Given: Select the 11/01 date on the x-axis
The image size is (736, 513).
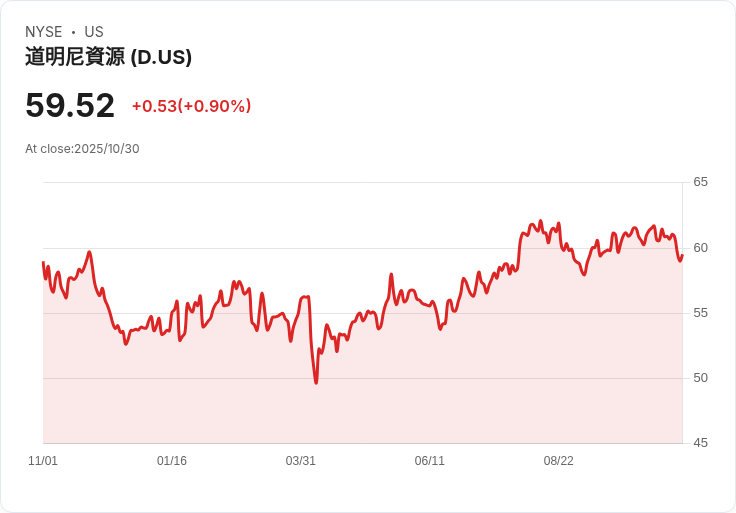Looking at the screenshot, I should click(43, 461).
